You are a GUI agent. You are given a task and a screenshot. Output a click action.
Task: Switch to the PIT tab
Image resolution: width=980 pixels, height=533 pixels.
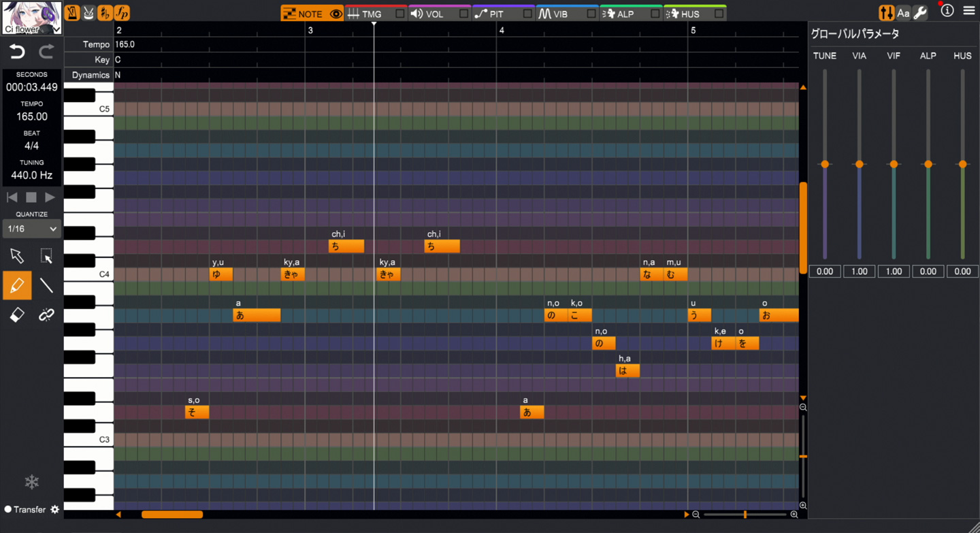pyautogui.click(x=497, y=14)
